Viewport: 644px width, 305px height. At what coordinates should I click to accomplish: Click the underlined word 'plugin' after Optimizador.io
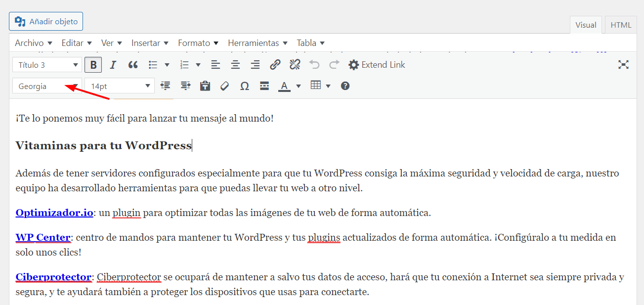pos(127,213)
